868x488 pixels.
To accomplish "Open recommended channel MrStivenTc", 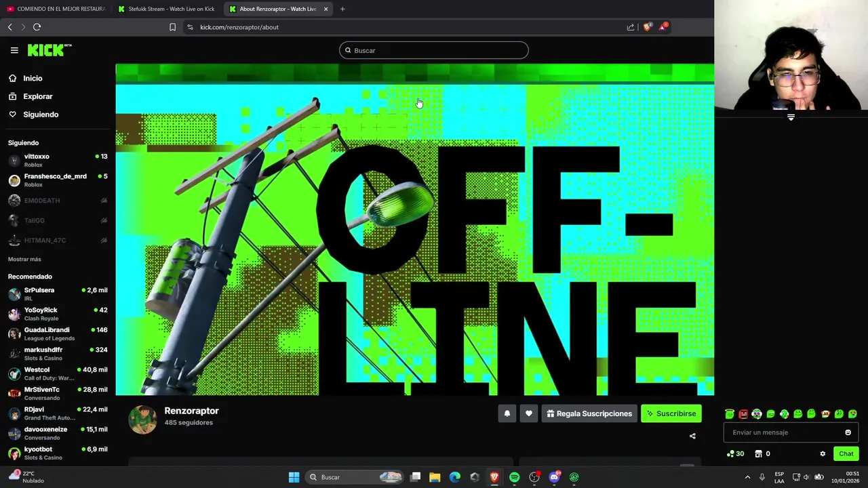I will tap(58, 393).
